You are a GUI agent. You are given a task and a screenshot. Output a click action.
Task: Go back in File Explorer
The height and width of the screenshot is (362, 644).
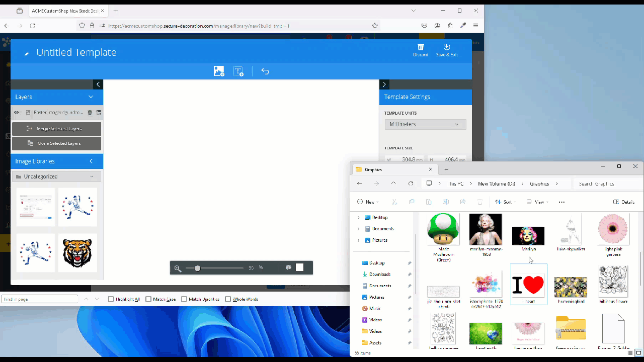point(359,184)
